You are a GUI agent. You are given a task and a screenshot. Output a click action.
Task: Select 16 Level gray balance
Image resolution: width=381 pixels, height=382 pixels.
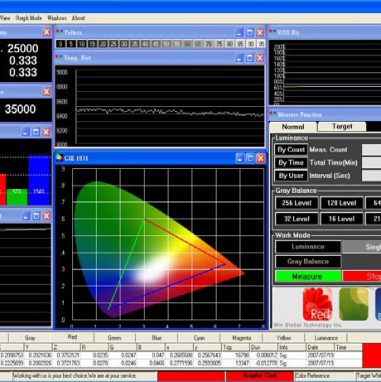pos(342,219)
